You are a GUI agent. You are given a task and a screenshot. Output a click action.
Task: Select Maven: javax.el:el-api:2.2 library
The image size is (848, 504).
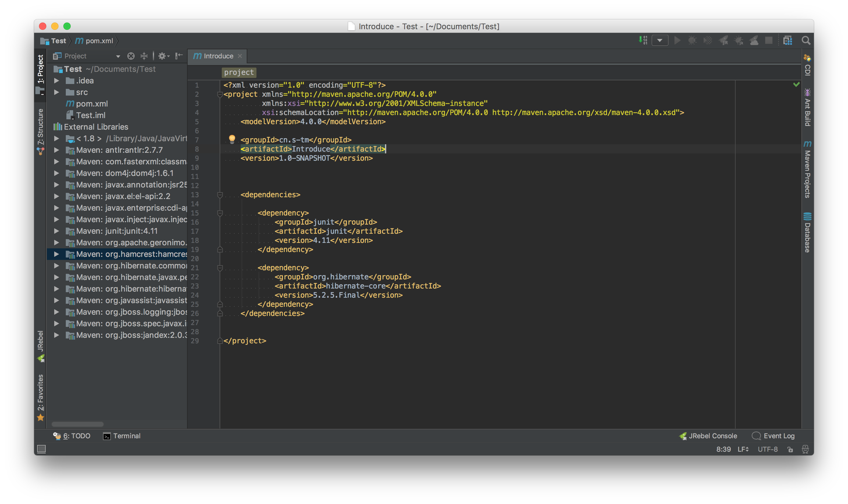pyautogui.click(x=117, y=196)
